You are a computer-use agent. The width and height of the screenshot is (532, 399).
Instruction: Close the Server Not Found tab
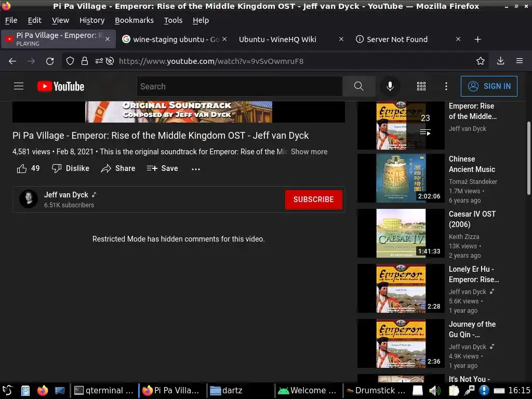click(x=458, y=39)
